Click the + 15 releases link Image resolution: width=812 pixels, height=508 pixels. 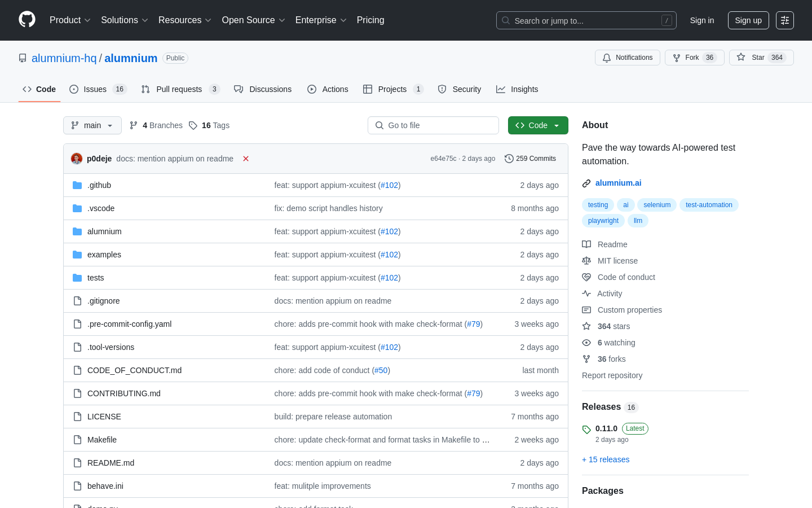tap(606, 459)
